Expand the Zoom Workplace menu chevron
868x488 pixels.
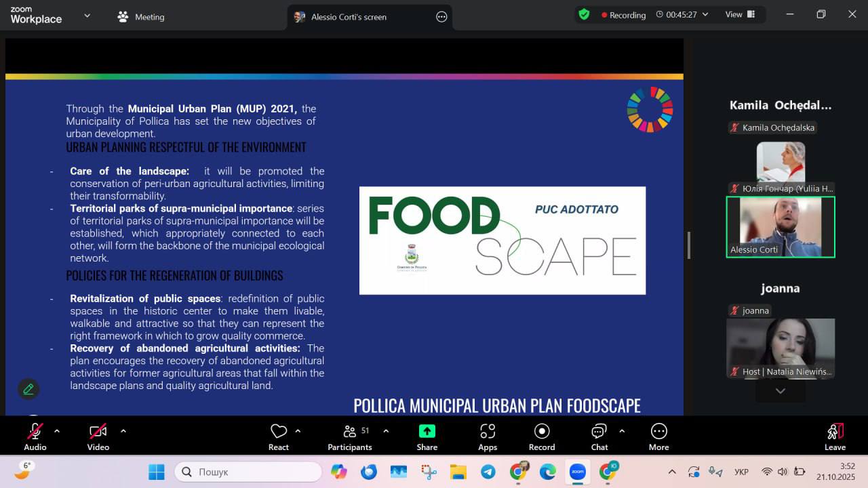point(87,15)
